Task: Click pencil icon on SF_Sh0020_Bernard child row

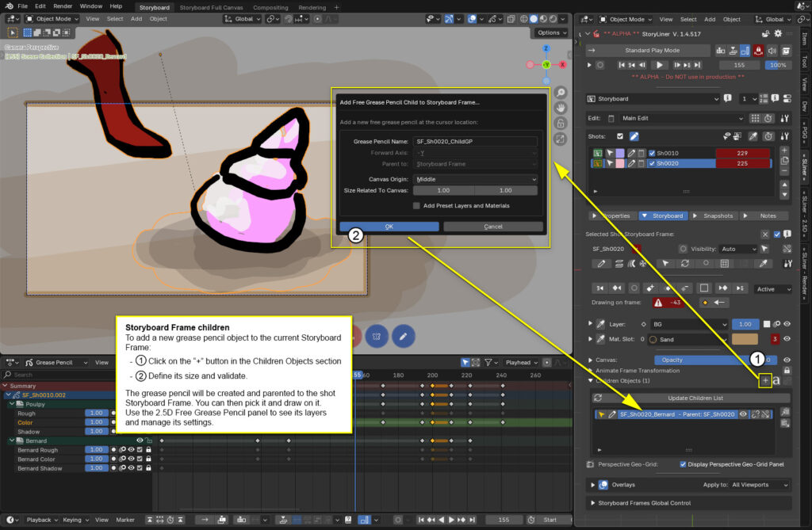Action: 611,414
